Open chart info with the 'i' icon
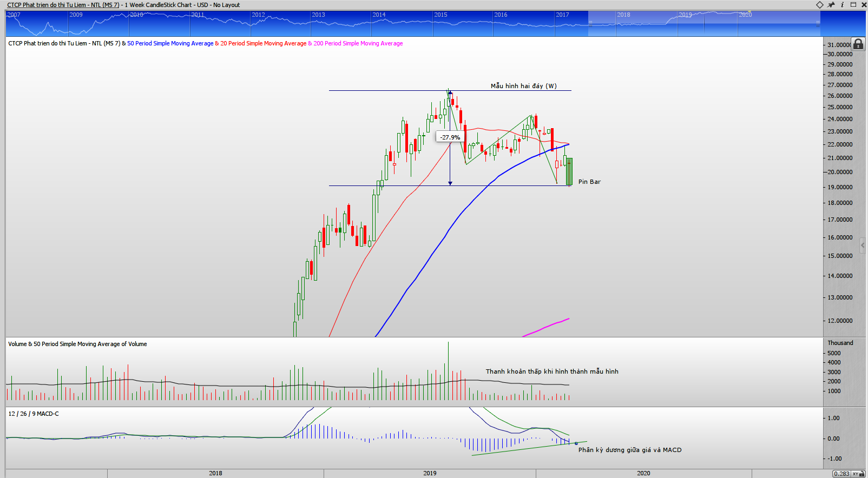This screenshot has width=868, height=478. point(842,5)
